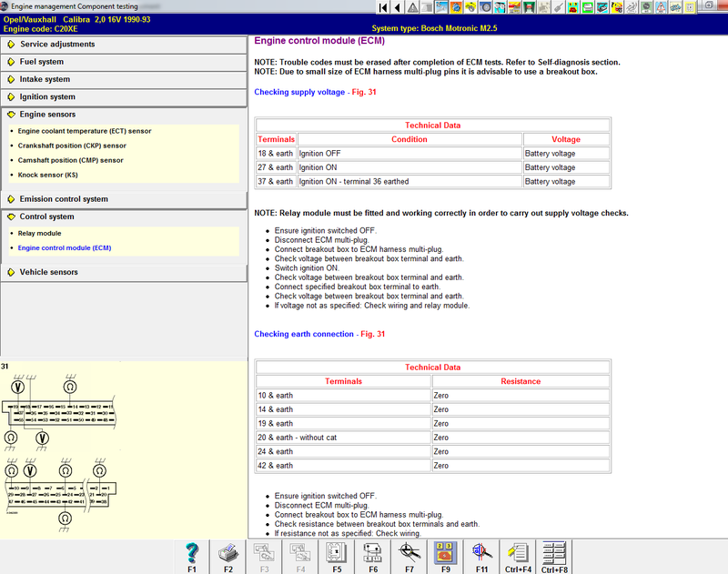Viewport: 728px width, 574px height.
Task: Click the 'Engine code: C20XE' header text
Action: click(40, 29)
